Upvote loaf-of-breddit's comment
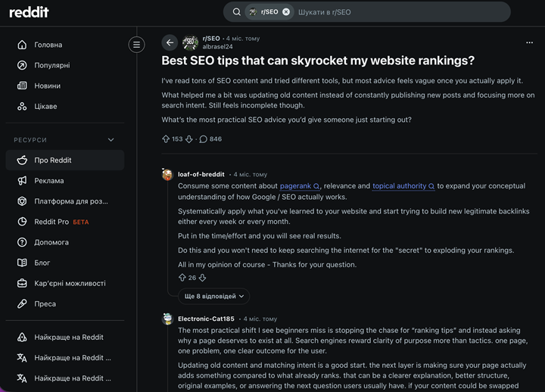Viewport: 545px width, 392px height. (x=182, y=278)
